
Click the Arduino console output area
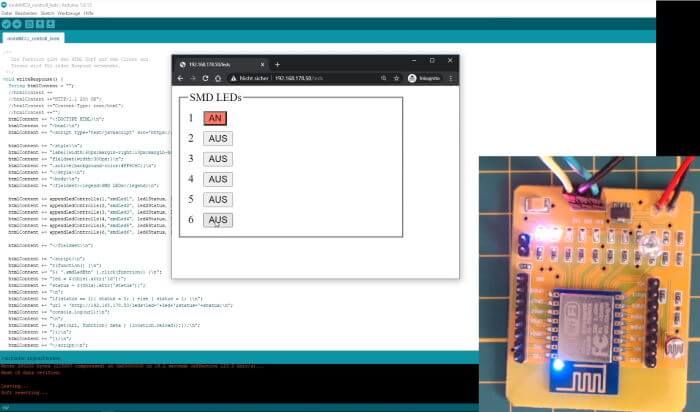point(239,383)
